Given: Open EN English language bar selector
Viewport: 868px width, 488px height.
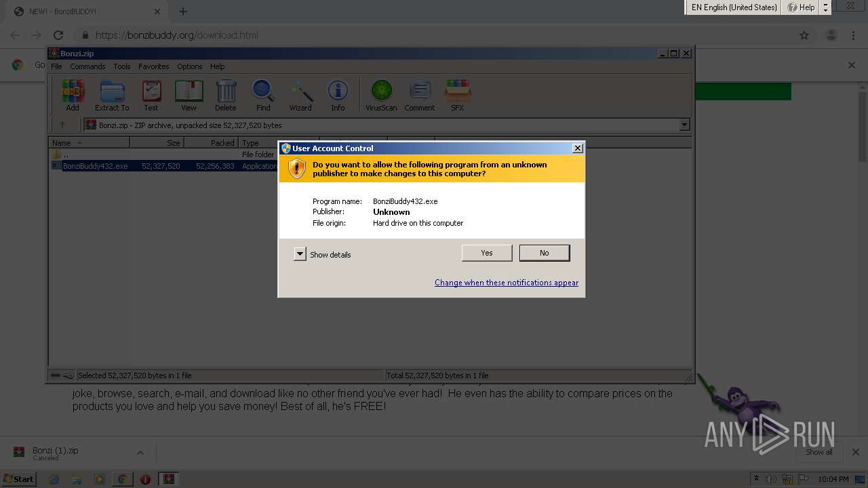Looking at the screenshot, I should coord(734,7).
